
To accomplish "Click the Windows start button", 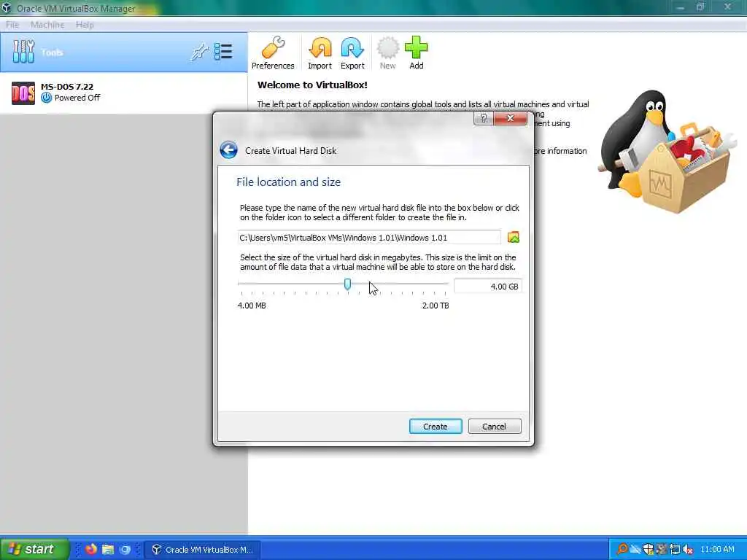I will point(35,549).
